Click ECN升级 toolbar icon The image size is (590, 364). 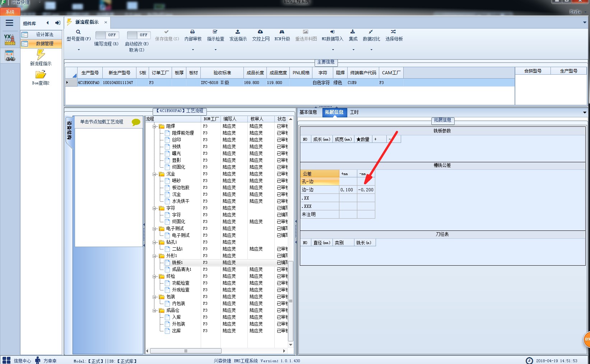point(282,32)
